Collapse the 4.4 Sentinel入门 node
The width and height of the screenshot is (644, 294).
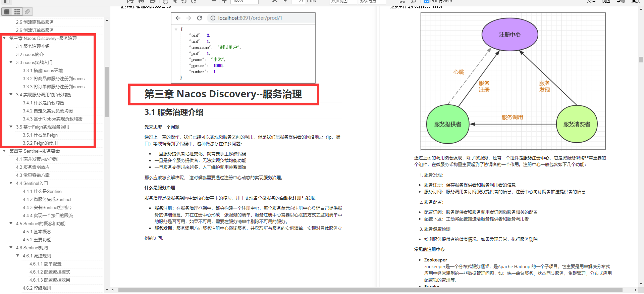click(x=11, y=183)
